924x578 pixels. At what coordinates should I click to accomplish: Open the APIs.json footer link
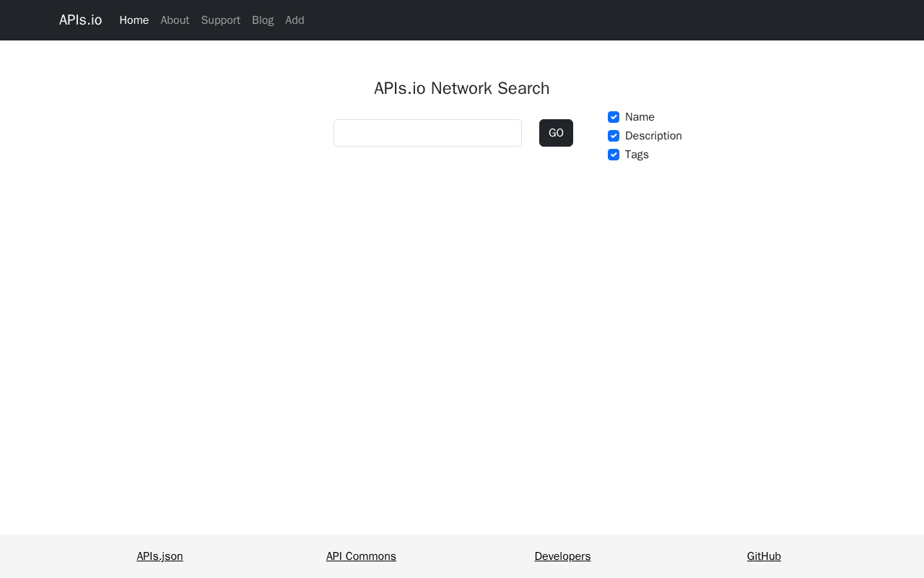(x=160, y=556)
